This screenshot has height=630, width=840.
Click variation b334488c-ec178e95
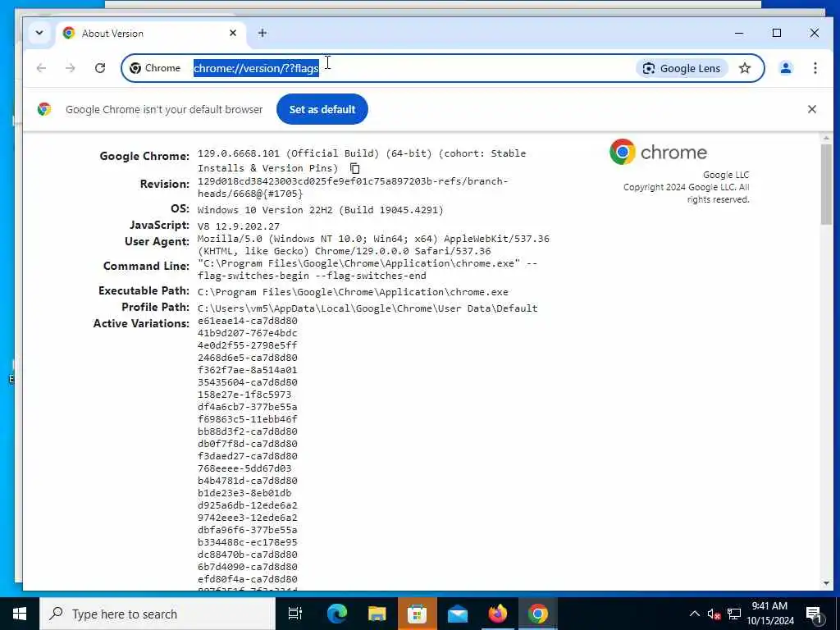248,543
